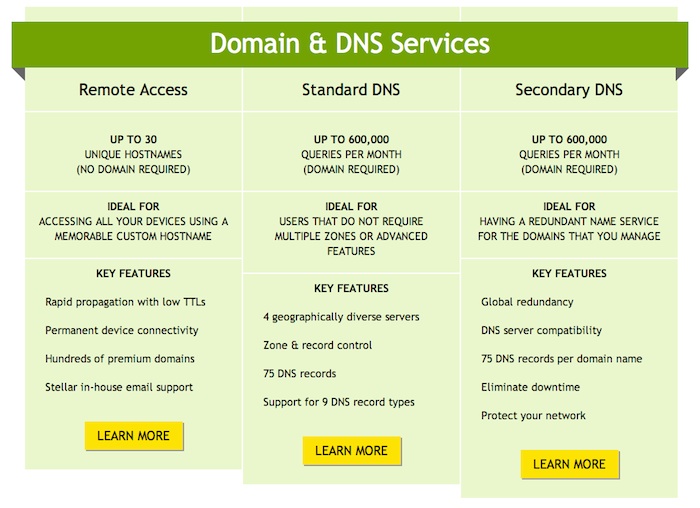Click 'Hundreds of premium domains' feature
Image resolution: width=700 pixels, height=508 pixels.
click(x=120, y=358)
